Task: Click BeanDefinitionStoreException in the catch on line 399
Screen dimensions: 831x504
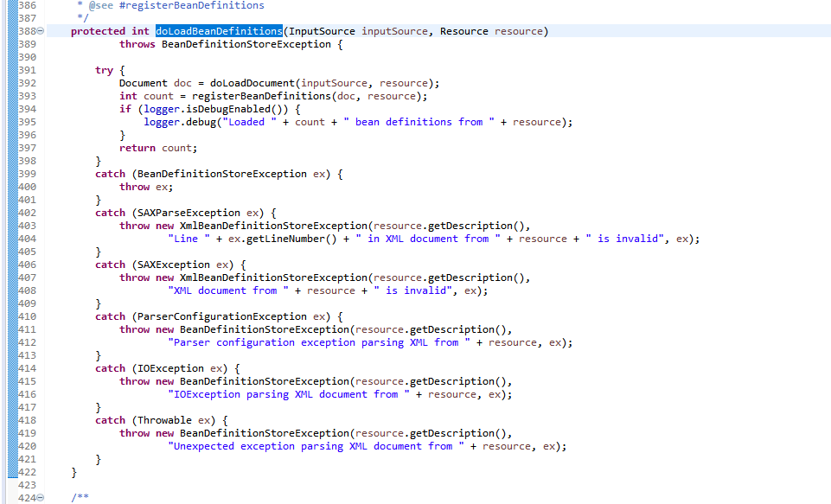Action: [x=222, y=174]
